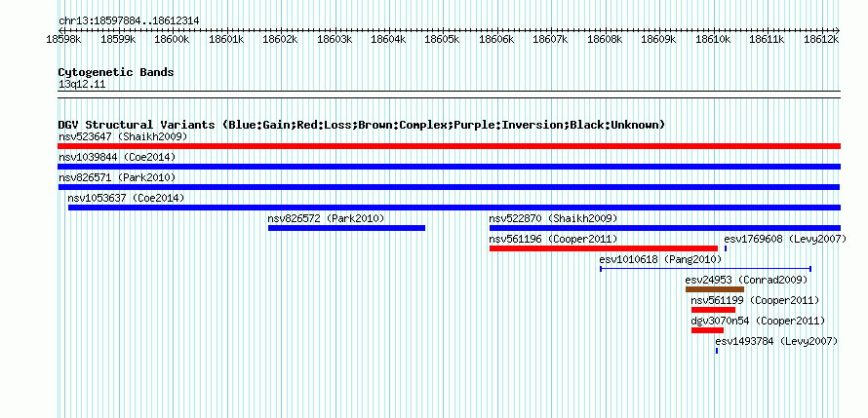Image resolution: width=868 pixels, height=418 pixels.
Task: Click the blue nsv1039844 gain bar
Action: (449, 167)
